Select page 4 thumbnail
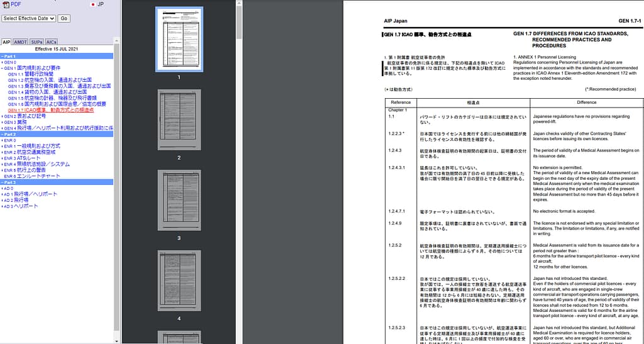The image size is (644, 344). pyautogui.click(x=179, y=280)
